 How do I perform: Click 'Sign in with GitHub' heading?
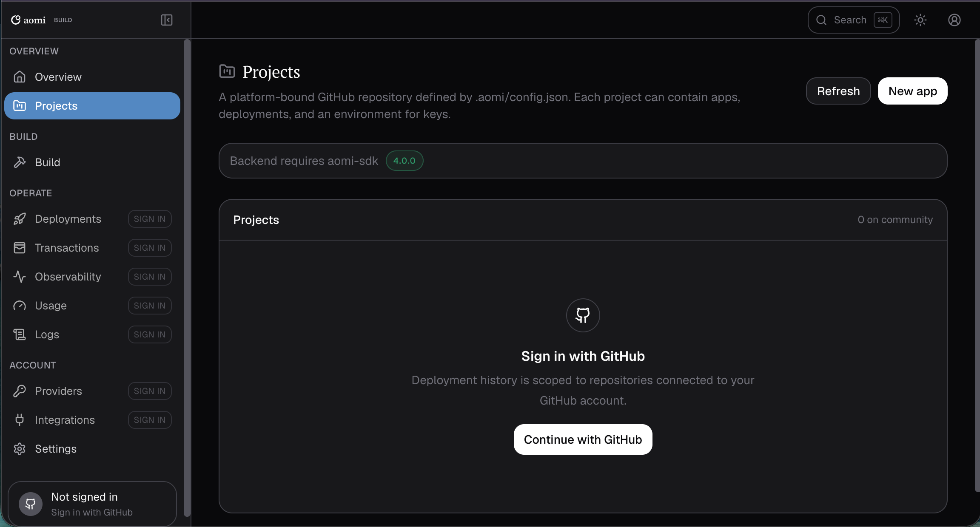click(583, 356)
